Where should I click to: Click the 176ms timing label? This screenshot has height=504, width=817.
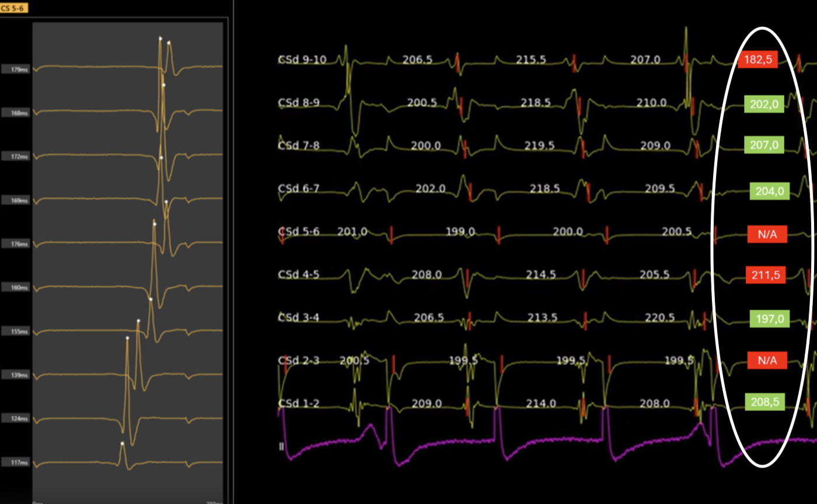[x=16, y=244]
